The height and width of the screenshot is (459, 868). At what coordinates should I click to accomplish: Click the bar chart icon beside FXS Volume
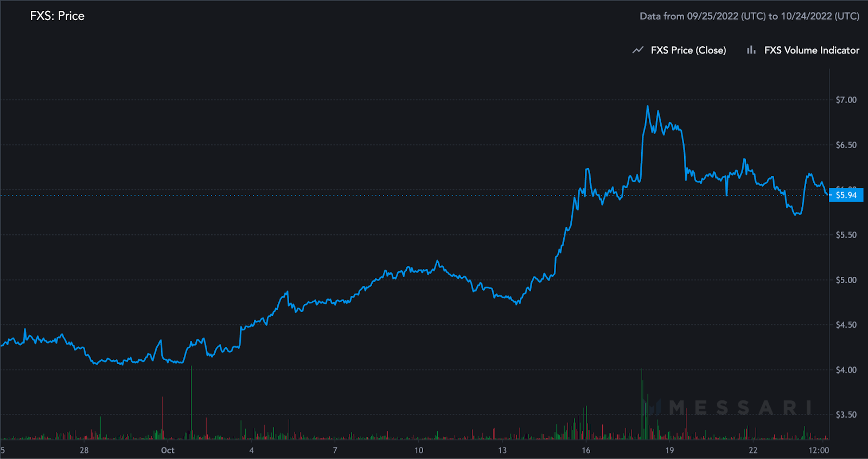(x=751, y=50)
